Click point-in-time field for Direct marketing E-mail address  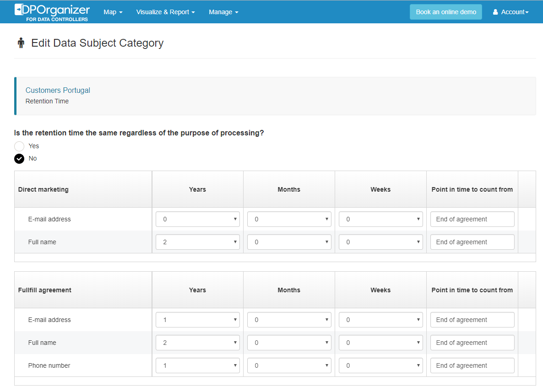click(x=472, y=219)
